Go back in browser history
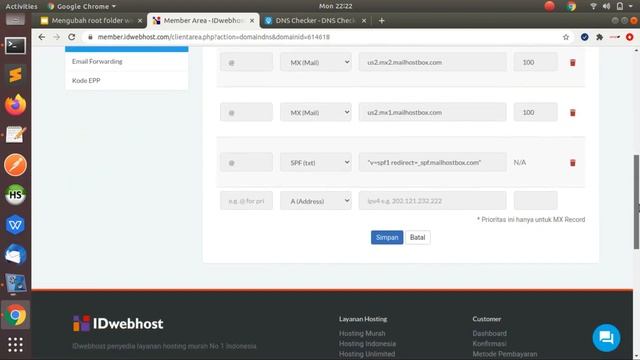The width and height of the screenshot is (640, 360). click(x=42, y=37)
